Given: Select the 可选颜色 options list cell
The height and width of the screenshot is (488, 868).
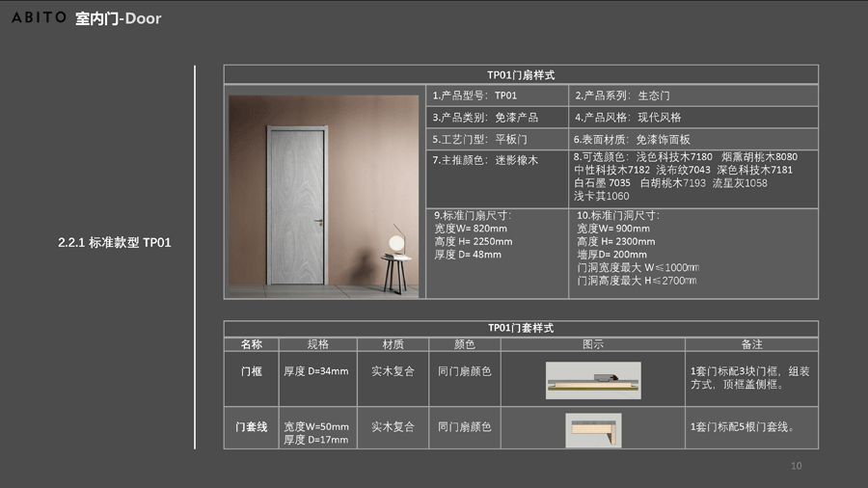Looking at the screenshot, I should 692,176.
